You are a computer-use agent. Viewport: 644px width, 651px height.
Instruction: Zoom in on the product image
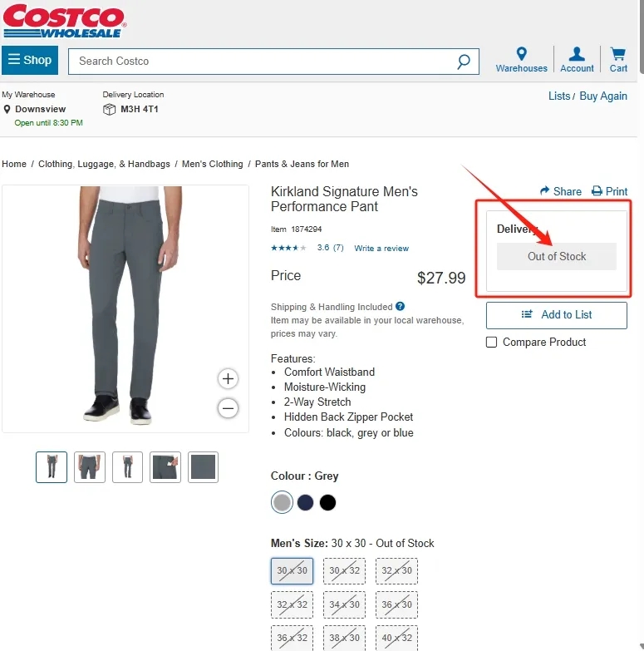pyautogui.click(x=228, y=378)
